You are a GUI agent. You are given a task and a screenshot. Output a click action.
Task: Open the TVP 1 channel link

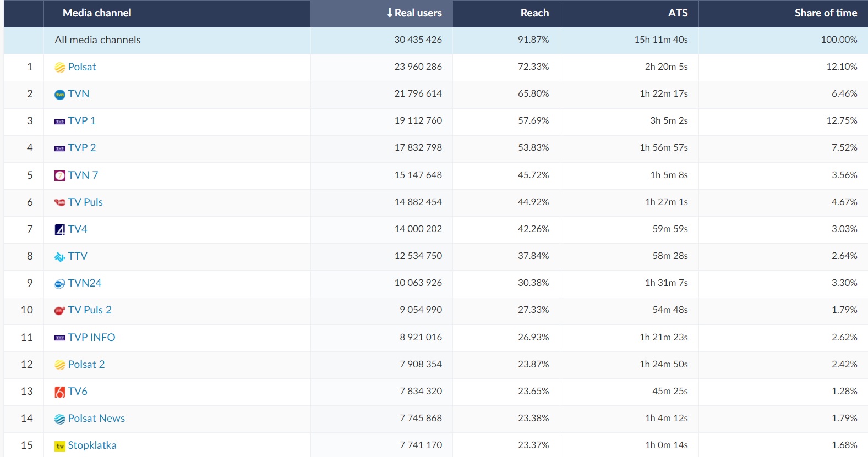pos(82,121)
